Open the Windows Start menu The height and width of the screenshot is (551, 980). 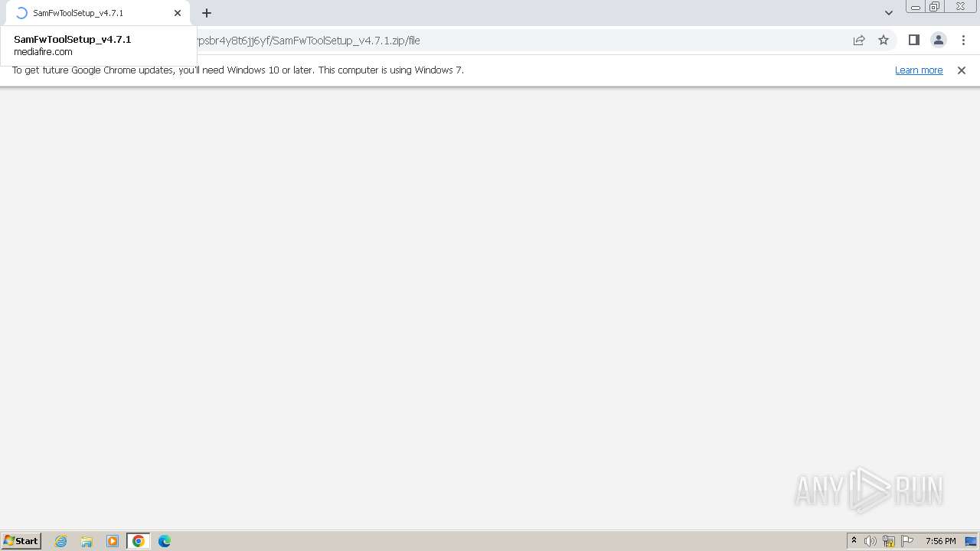click(x=21, y=541)
